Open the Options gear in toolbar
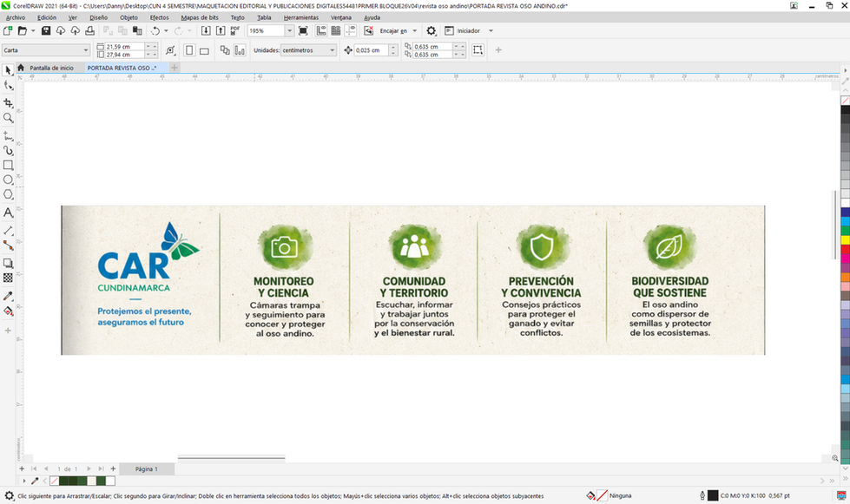This screenshot has height=504, width=850. tap(431, 31)
